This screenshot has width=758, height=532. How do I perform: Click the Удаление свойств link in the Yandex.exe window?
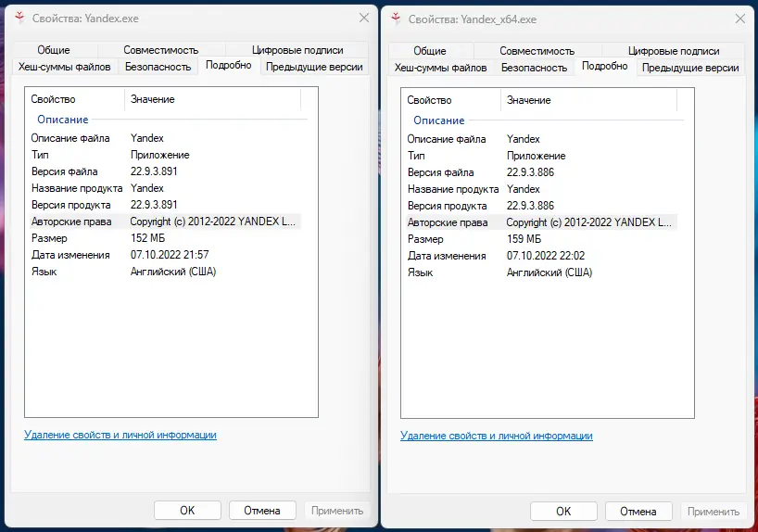pyautogui.click(x=120, y=435)
